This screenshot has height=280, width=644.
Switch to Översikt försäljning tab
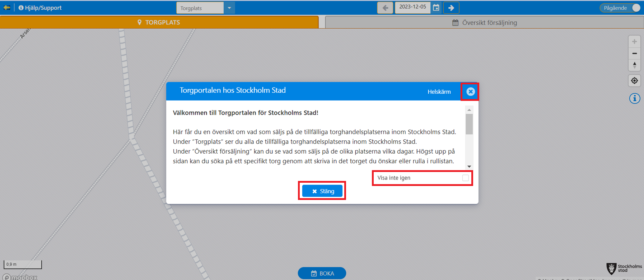(x=484, y=23)
